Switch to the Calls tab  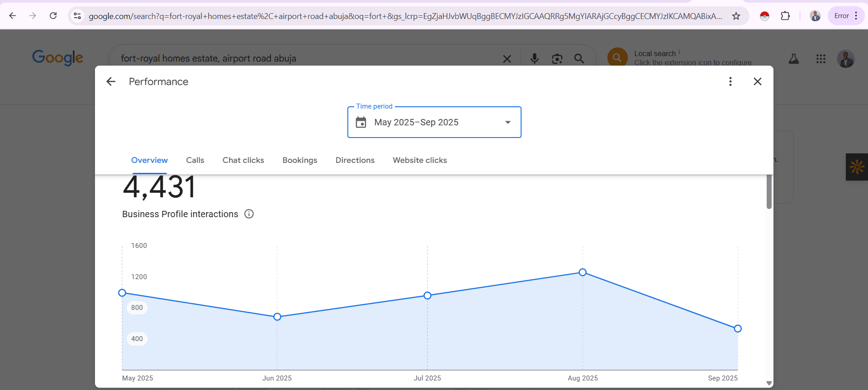pos(195,160)
